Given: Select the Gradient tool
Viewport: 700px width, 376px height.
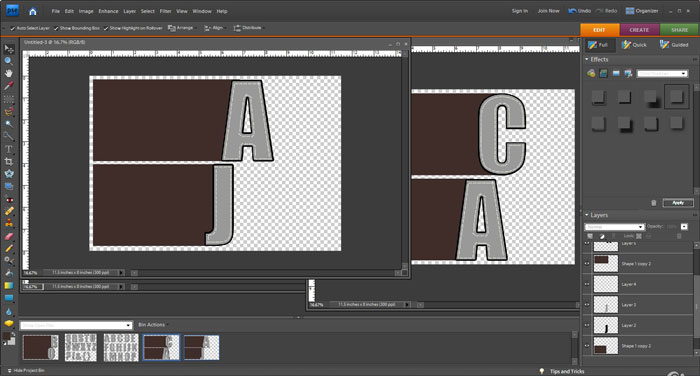Looking at the screenshot, I should click(8, 285).
